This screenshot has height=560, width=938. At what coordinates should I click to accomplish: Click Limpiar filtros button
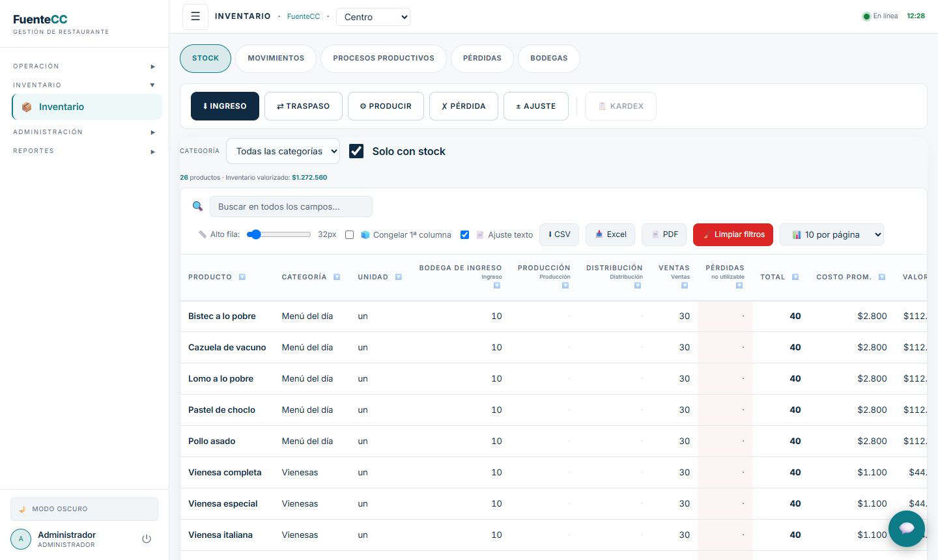pos(733,234)
